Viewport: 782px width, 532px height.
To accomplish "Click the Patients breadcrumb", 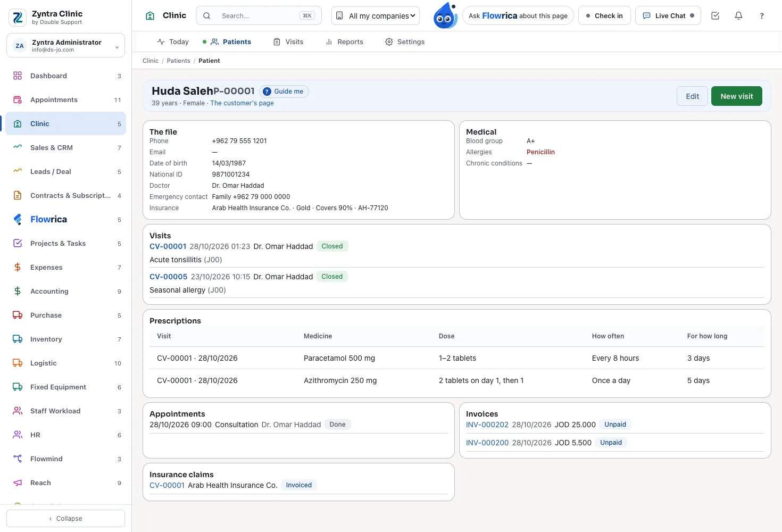I will (179, 61).
